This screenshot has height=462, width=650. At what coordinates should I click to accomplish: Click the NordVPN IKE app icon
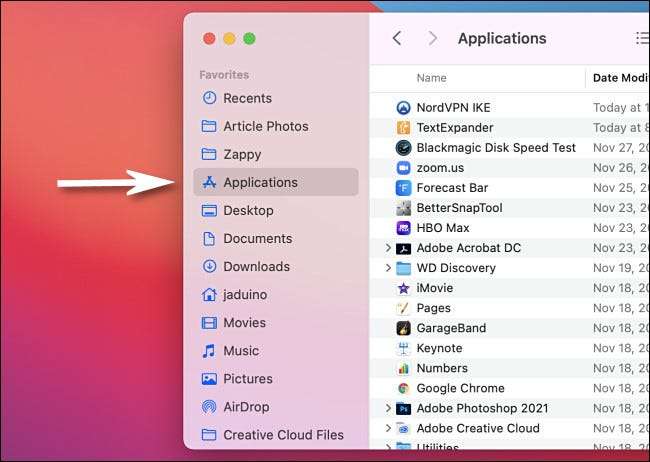403,108
